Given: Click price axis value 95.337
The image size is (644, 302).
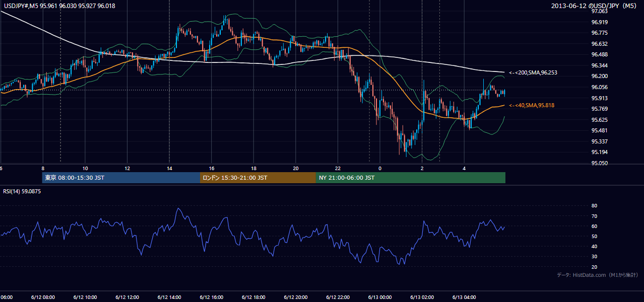Looking at the screenshot, I should click(x=599, y=141).
